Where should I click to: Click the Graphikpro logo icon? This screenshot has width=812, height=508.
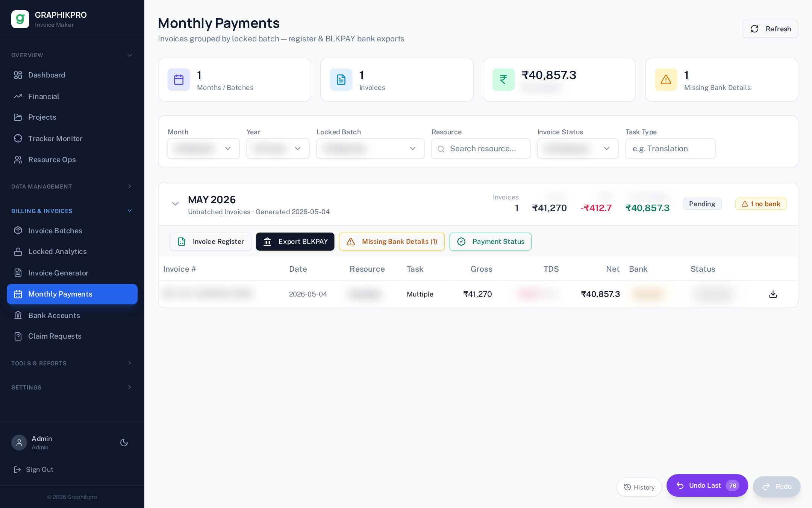coord(20,19)
